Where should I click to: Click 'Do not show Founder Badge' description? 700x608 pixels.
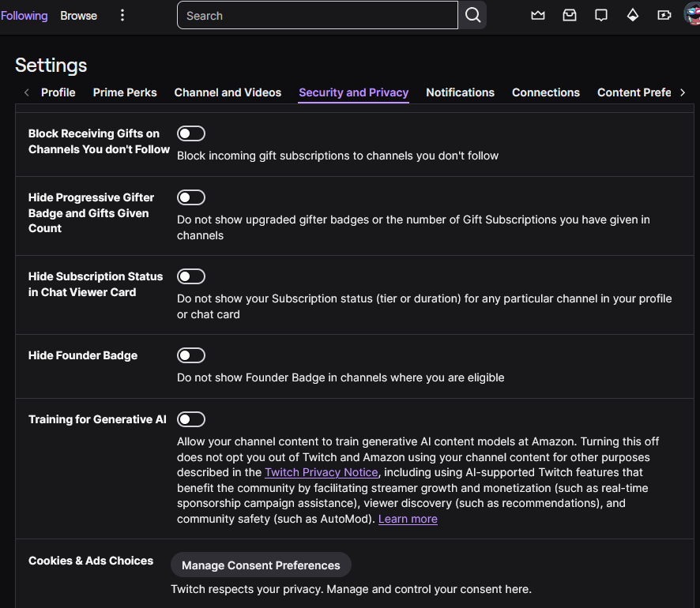[x=341, y=377]
